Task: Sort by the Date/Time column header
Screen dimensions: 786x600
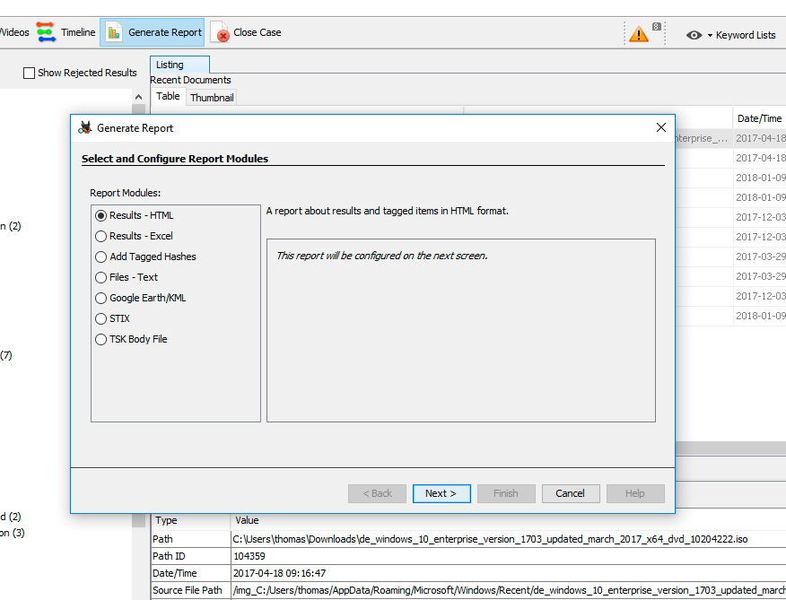Action: pyautogui.click(x=759, y=118)
